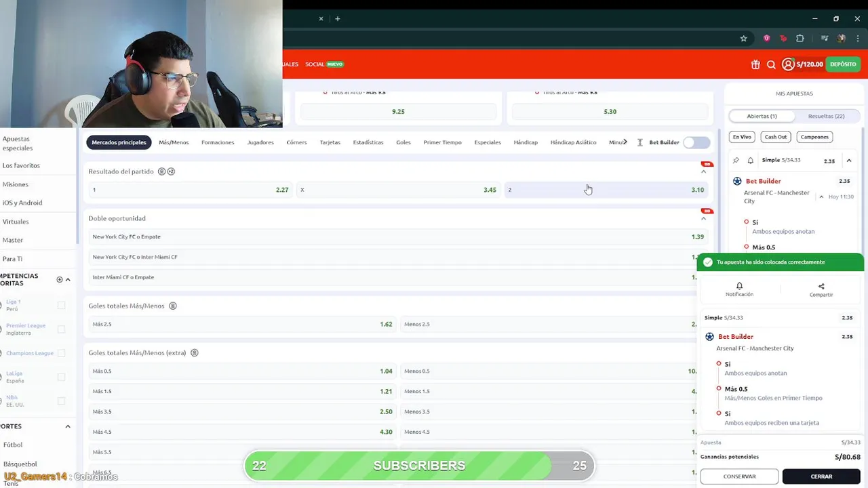Check the Liga 1 Perú checkbox
868x488 pixels.
[61, 305]
